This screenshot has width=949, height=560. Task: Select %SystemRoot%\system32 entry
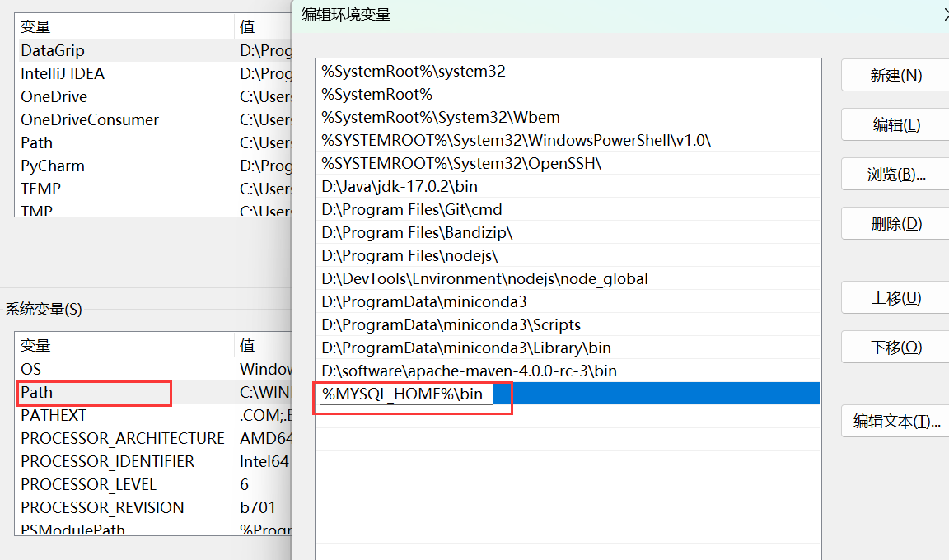point(568,72)
